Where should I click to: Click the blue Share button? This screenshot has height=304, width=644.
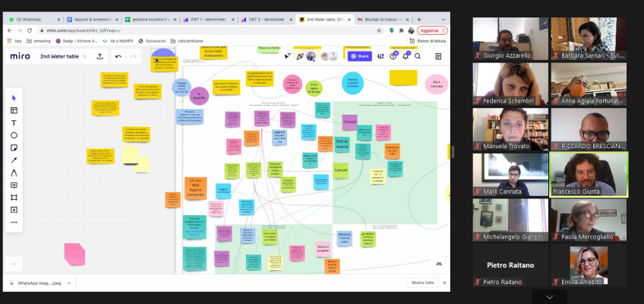360,56
